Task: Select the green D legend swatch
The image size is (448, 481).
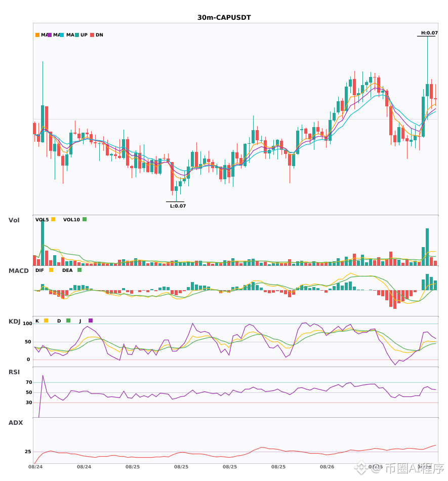Action: click(68, 320)
